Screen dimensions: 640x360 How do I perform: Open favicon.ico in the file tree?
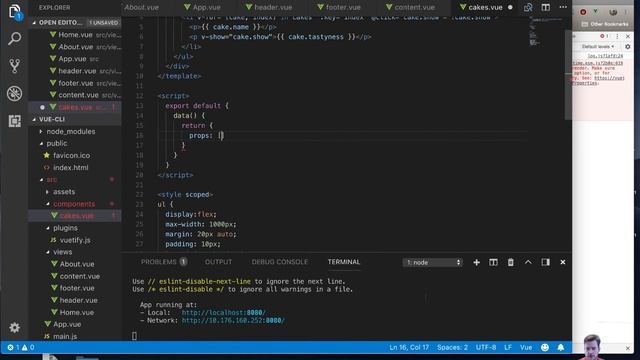coord(71,156)
